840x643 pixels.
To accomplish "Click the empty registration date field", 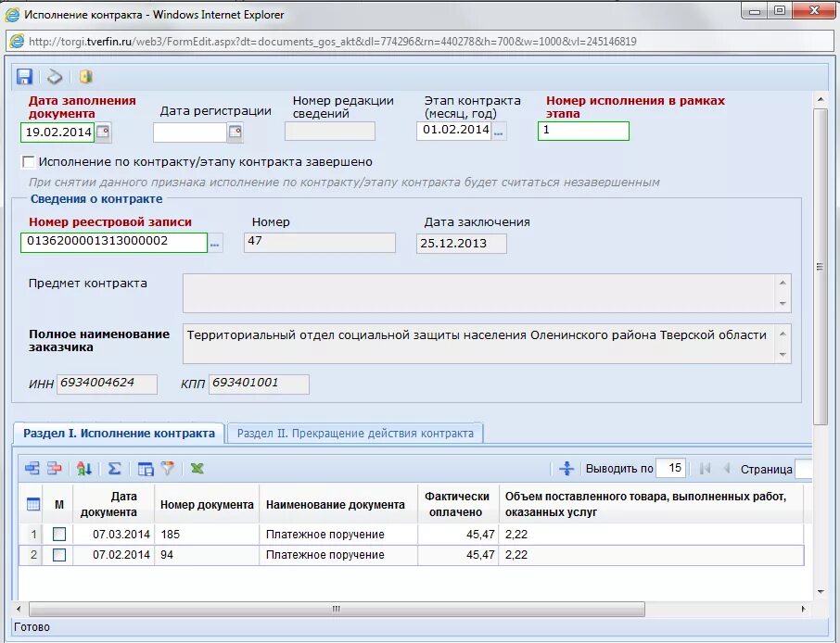I will pos(190,132).
